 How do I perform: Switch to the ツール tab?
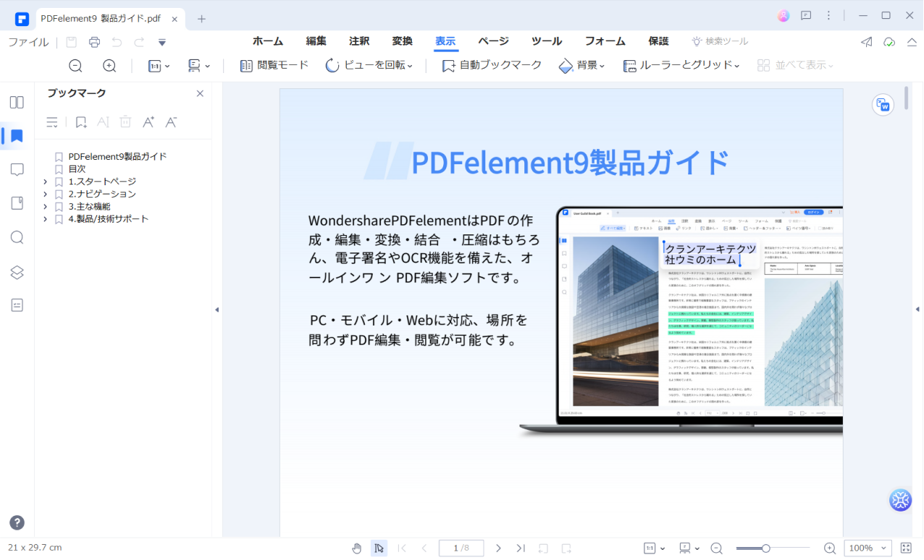547,41
